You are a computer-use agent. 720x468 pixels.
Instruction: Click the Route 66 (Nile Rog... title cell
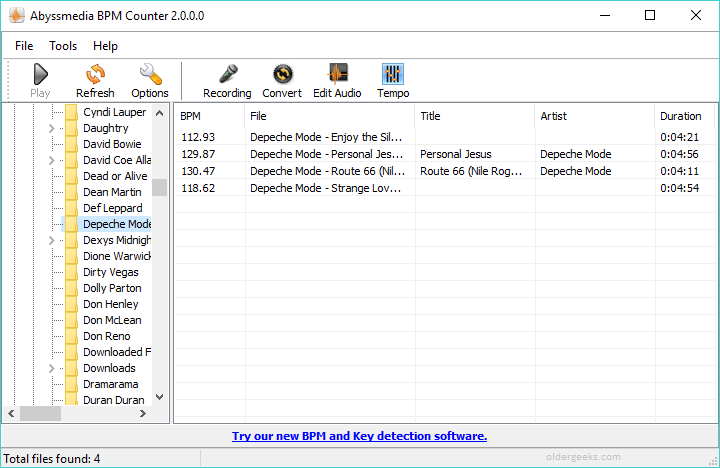point(471,171)
